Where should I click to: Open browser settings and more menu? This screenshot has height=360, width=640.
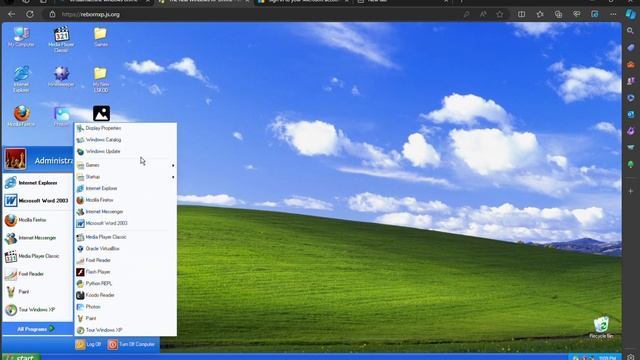pyautogui.click(x=613, y=14)
